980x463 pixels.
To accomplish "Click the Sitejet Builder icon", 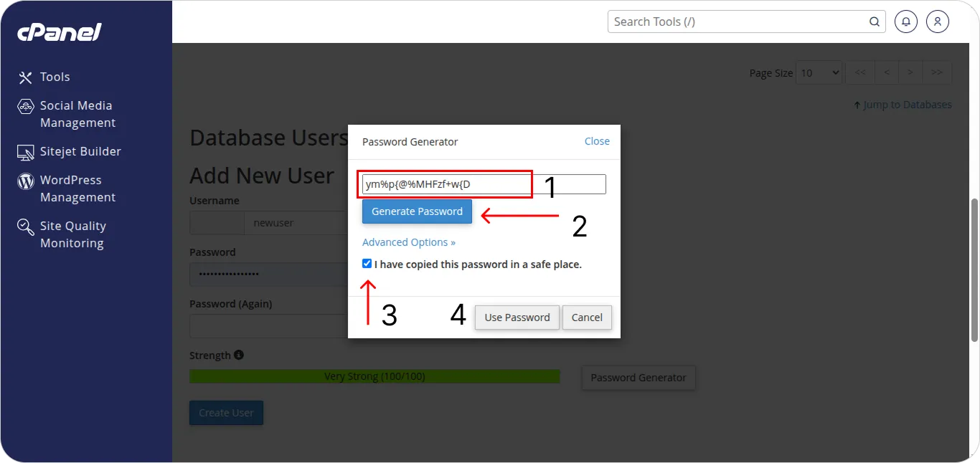I will click(x=26, y=152).
